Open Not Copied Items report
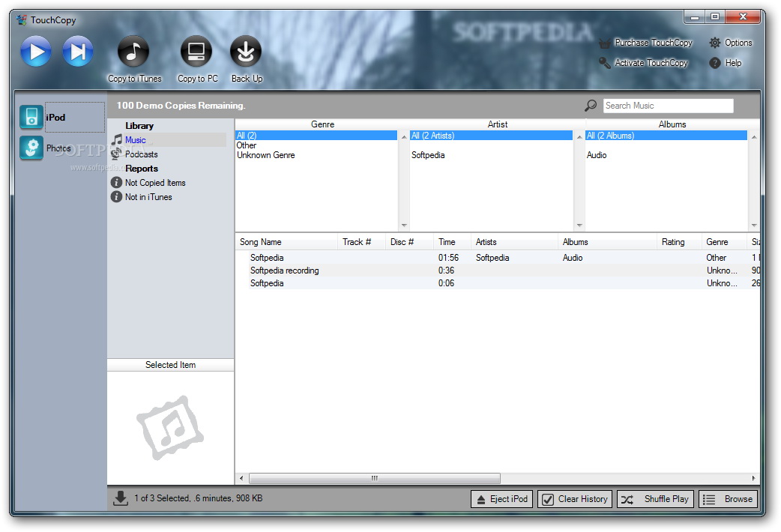781x532 pixels. [155, 183]
